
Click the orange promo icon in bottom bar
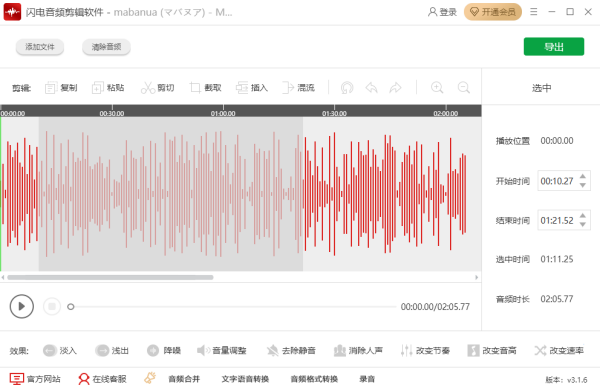pos(150,378)
